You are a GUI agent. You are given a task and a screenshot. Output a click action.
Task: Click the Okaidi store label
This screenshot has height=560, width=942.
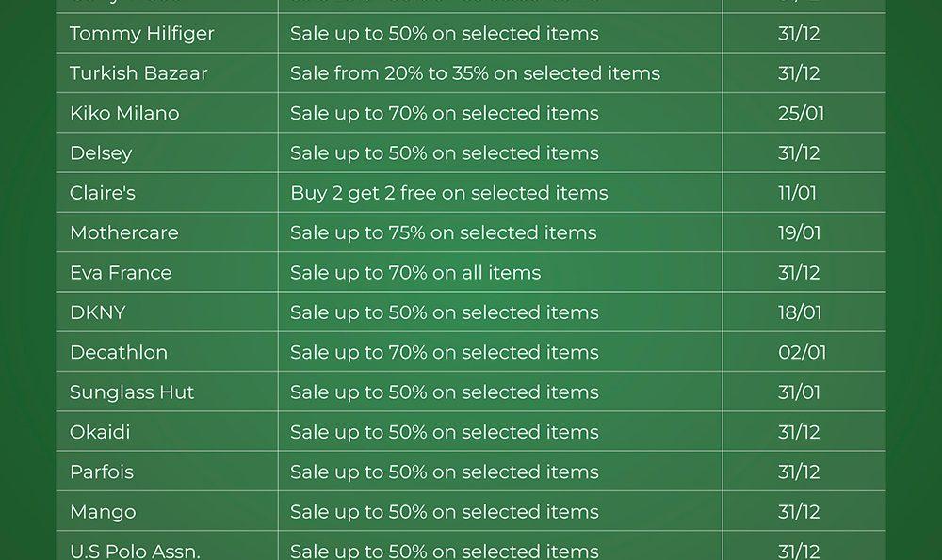[x=100, y=433]
